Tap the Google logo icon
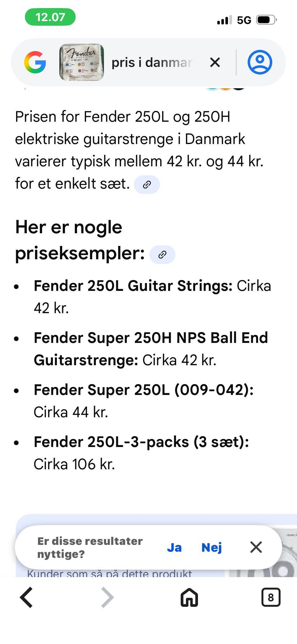 pyautogui.click(x=35, y=62)
